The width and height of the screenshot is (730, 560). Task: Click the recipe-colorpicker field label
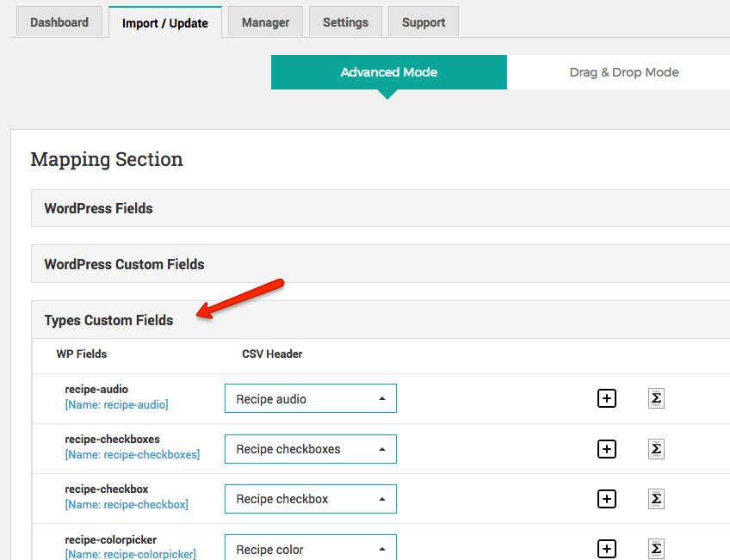(x=111, y=539)
